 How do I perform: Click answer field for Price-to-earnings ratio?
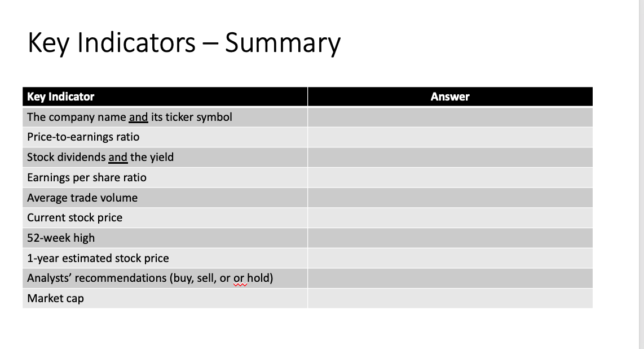(450, 137)
